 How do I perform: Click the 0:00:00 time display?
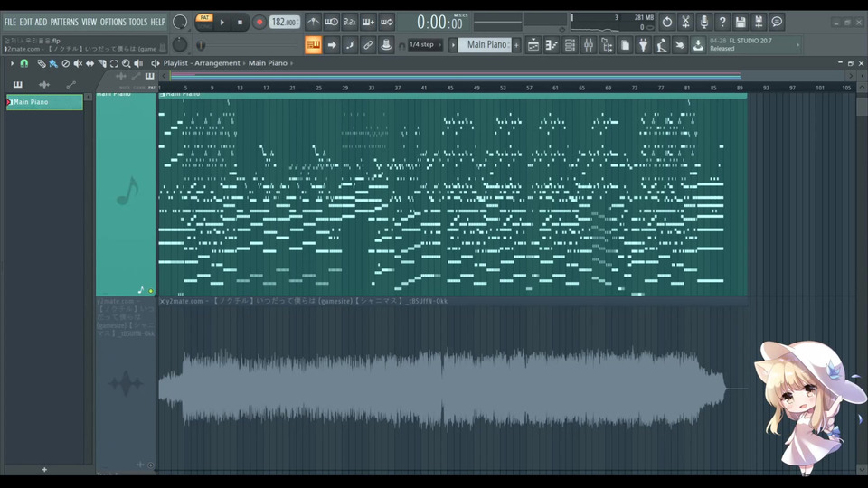tap(439, 22)
